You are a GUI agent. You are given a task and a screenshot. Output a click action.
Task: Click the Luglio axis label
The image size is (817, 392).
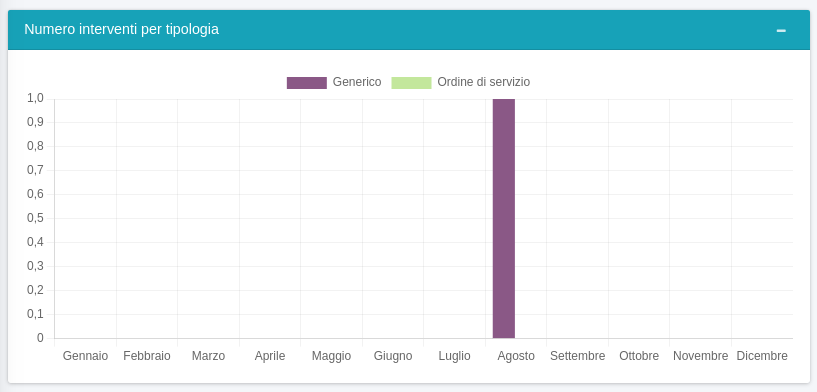454,356
